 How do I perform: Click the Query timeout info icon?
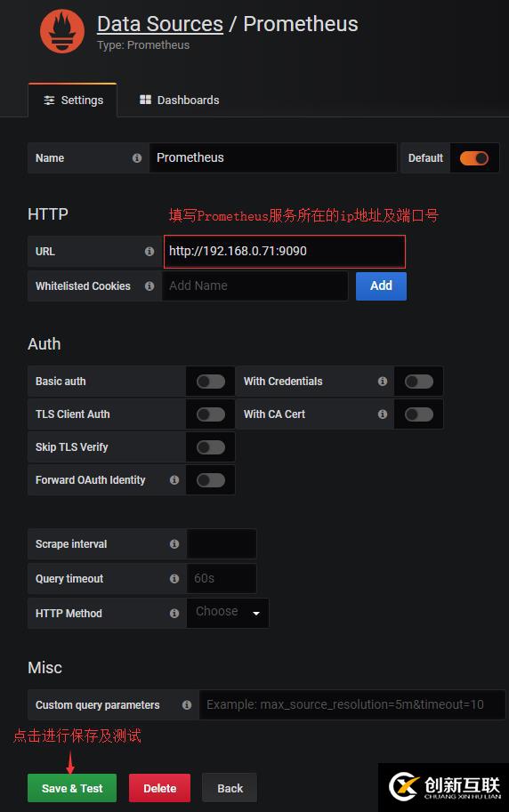click(x=174, y=578)
